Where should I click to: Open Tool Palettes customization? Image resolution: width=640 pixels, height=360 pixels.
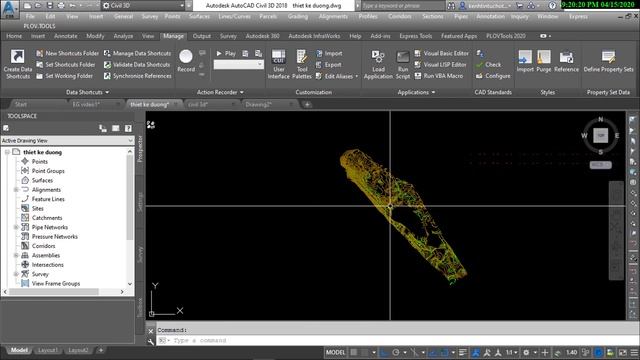(x=302, y=64)
